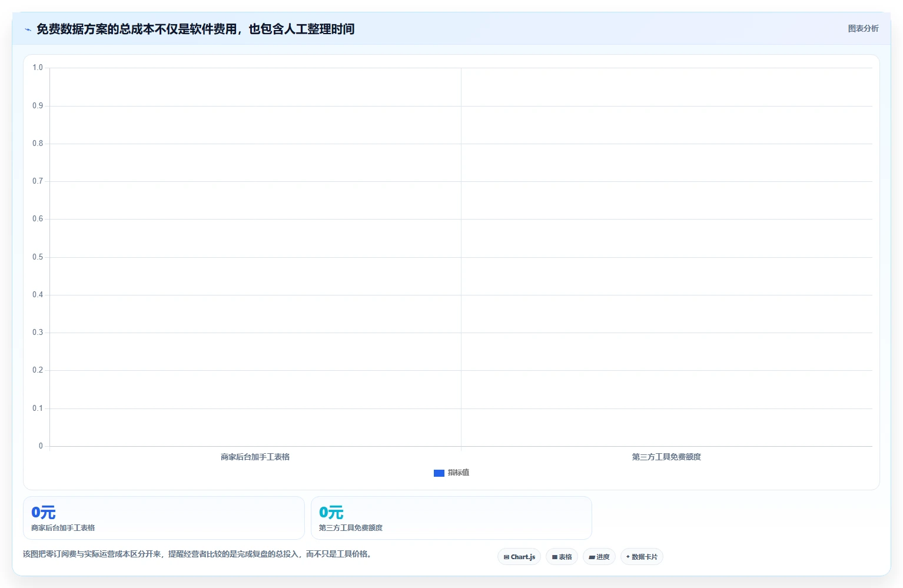Toggle the 指标值 legend label
The height and width of the screenshot is (588, 903).
[459, 473]
